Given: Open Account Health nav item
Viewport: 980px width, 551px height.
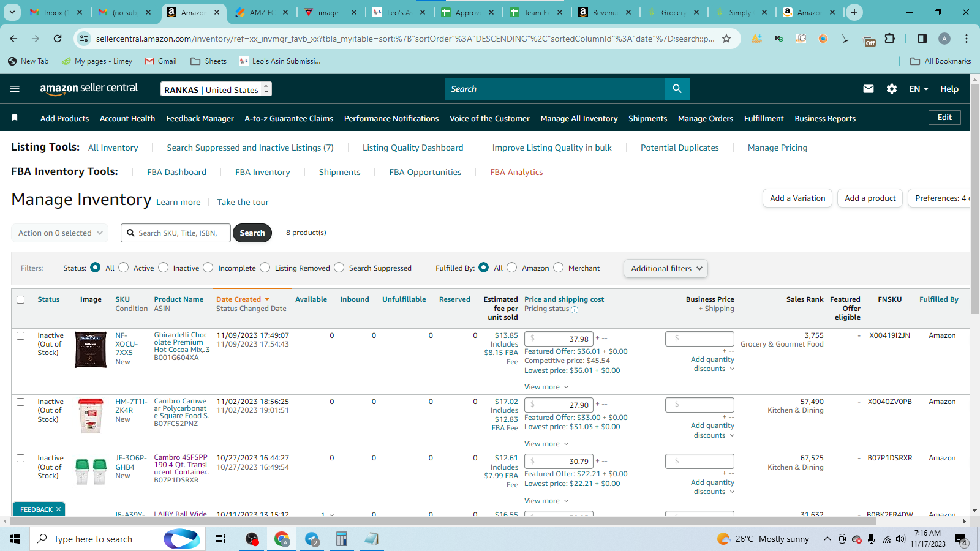Looking at the screenshot, I should (x=127, y=118).
